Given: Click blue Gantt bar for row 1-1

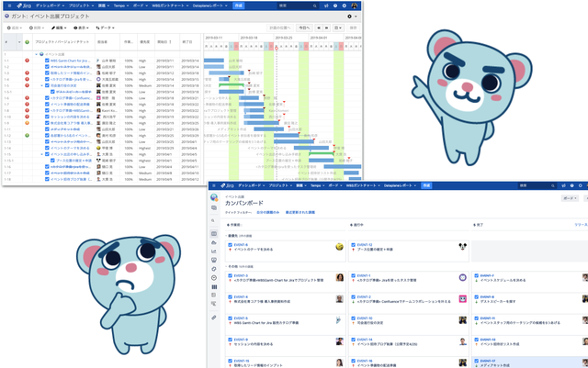Looking at the screenshot, I should 214,61.
